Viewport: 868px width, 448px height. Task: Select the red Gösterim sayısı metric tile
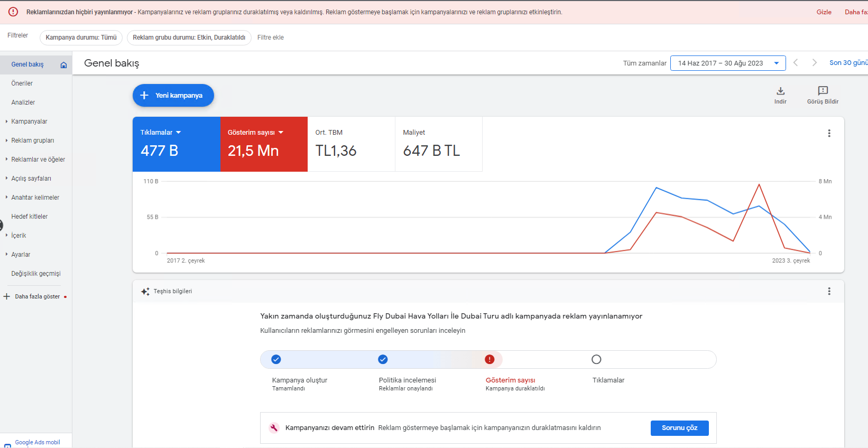coord(264,144)
